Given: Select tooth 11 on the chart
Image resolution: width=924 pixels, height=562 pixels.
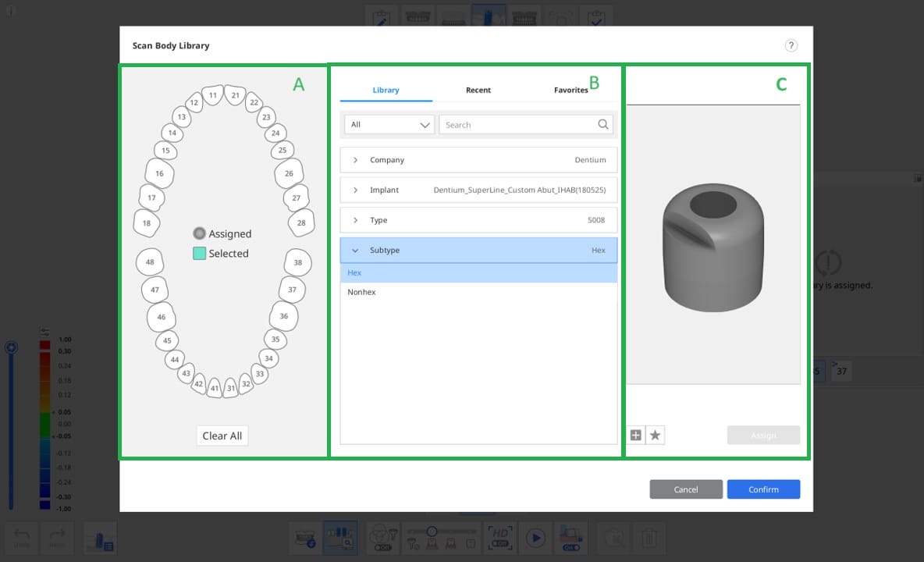Looking at the screenshot, I should 213,95.
